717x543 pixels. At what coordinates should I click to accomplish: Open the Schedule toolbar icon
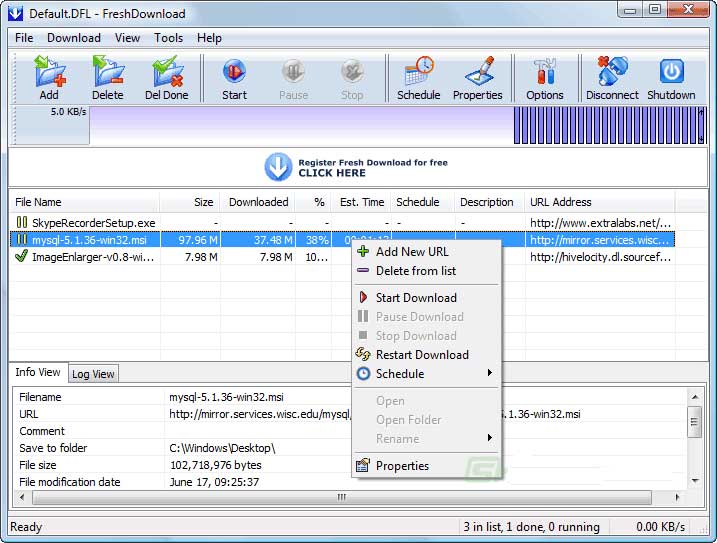418,78
